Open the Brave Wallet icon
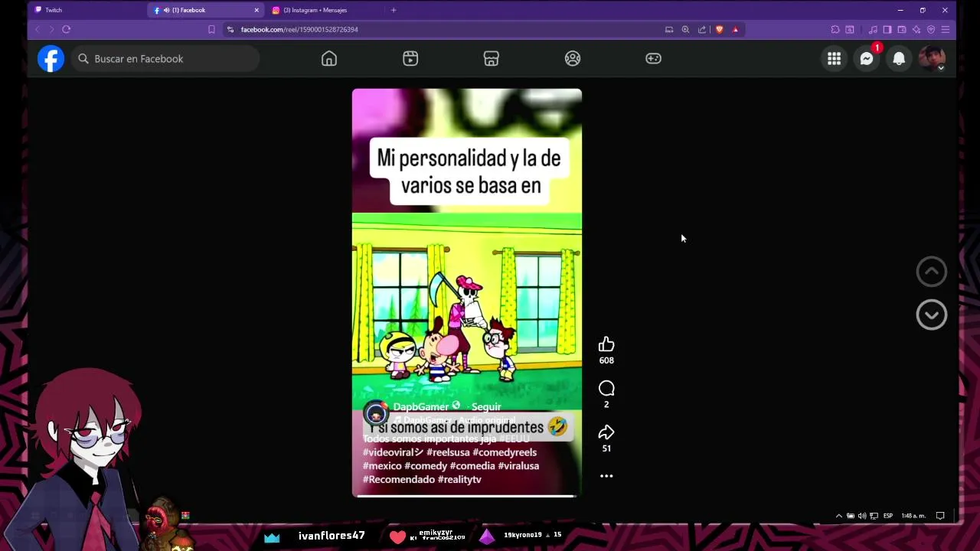 902,29
